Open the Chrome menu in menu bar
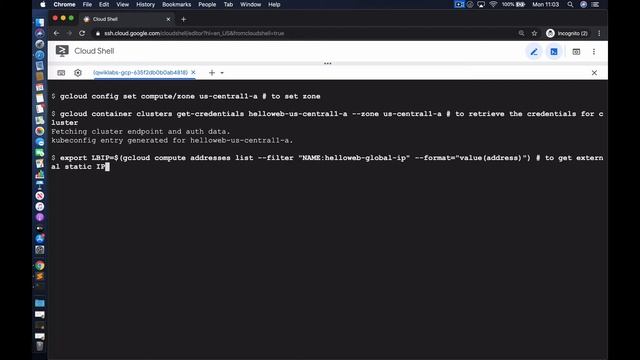Screen dimensions: 640x360 (64, 4)
